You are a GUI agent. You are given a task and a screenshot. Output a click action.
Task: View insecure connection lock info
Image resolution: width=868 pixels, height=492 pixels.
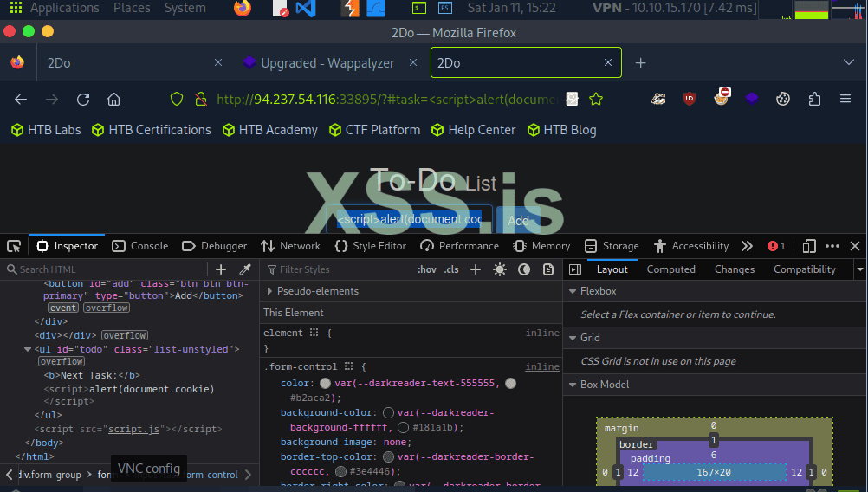(x=201, y=99)
